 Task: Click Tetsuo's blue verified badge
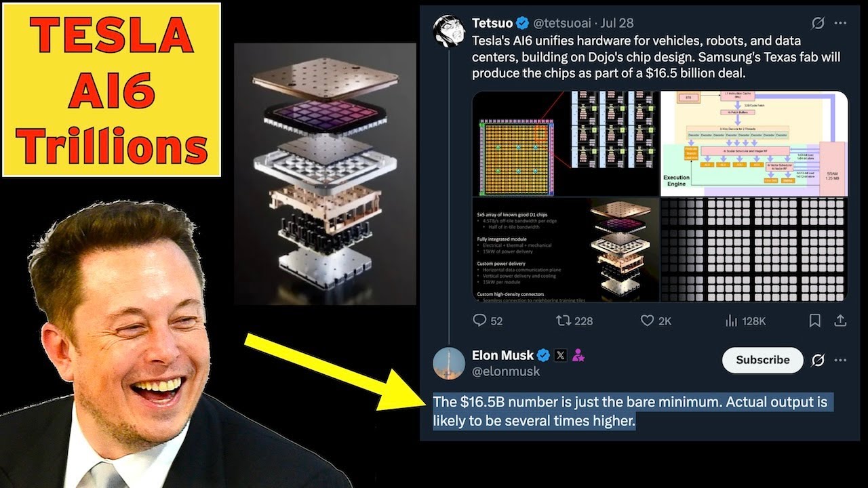(x=523, y=23)
